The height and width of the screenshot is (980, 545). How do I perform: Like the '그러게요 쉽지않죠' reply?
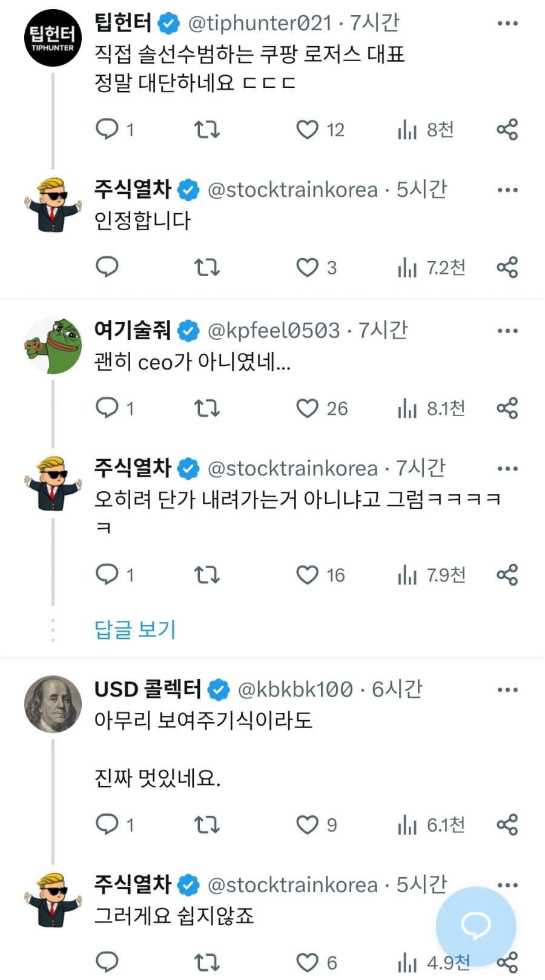click(306, 962)
